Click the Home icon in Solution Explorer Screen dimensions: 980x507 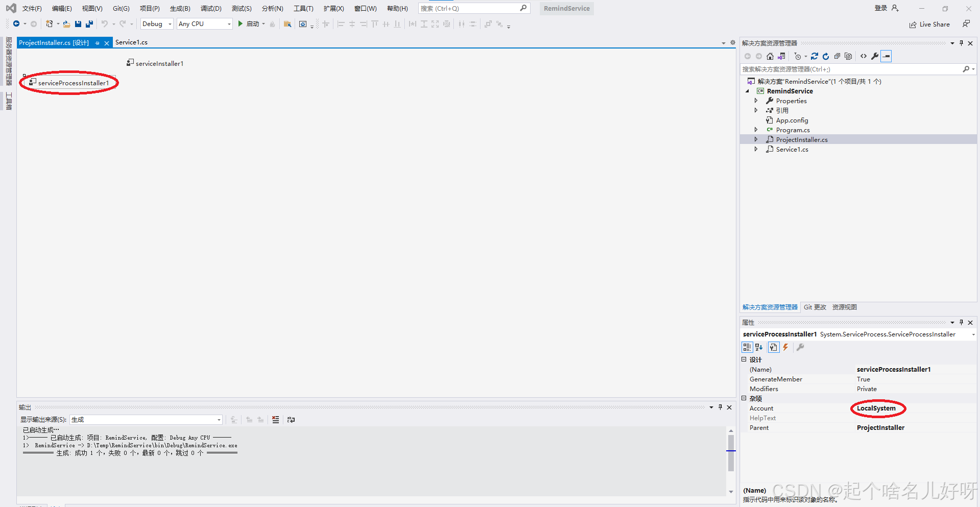[x=770, y=56]
